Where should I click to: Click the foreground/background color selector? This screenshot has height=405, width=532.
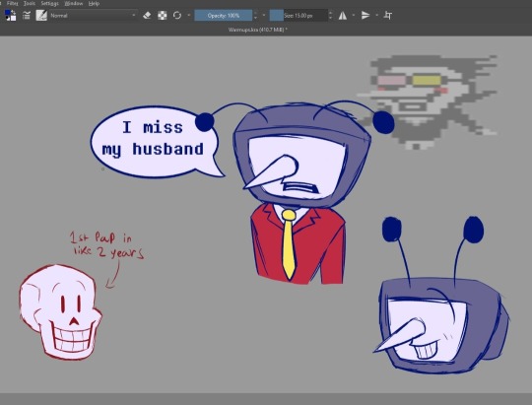click(11, 16)
